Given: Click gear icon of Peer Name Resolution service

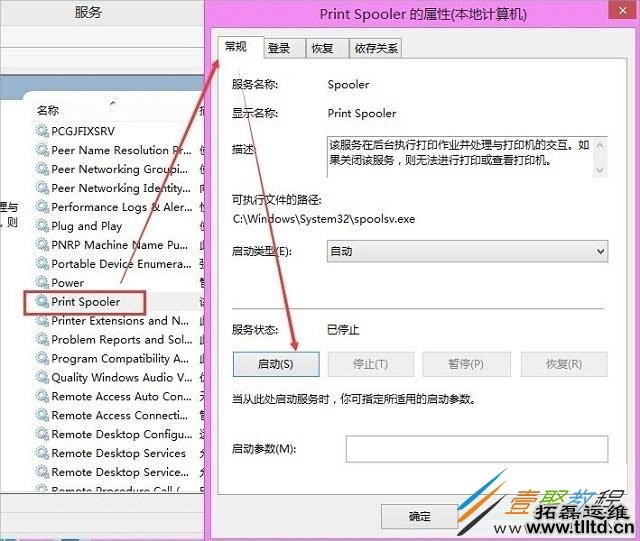Looking at the screenshot, I should coord(42,150).
